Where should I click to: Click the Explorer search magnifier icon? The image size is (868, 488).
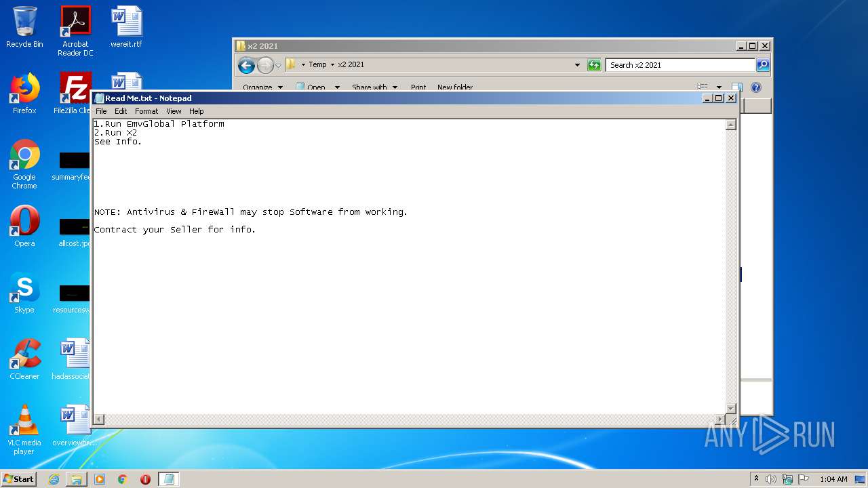[763, 65]
